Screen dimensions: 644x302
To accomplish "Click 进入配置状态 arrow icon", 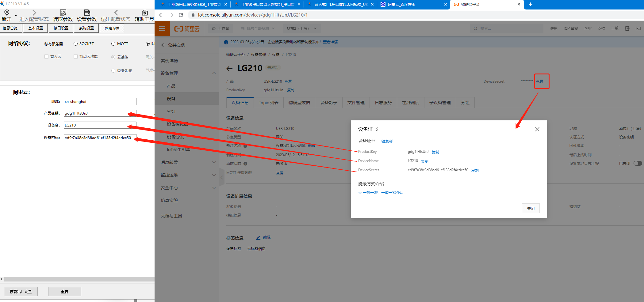I will 34,13.
